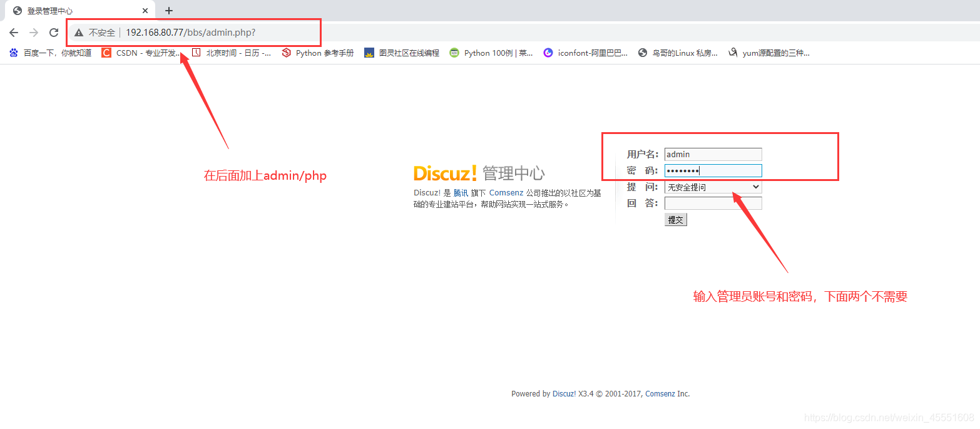This screenshot has width=980, height=429.
Task: Click the Python 参考手册 bookmark icon
Action: [286, 53]
